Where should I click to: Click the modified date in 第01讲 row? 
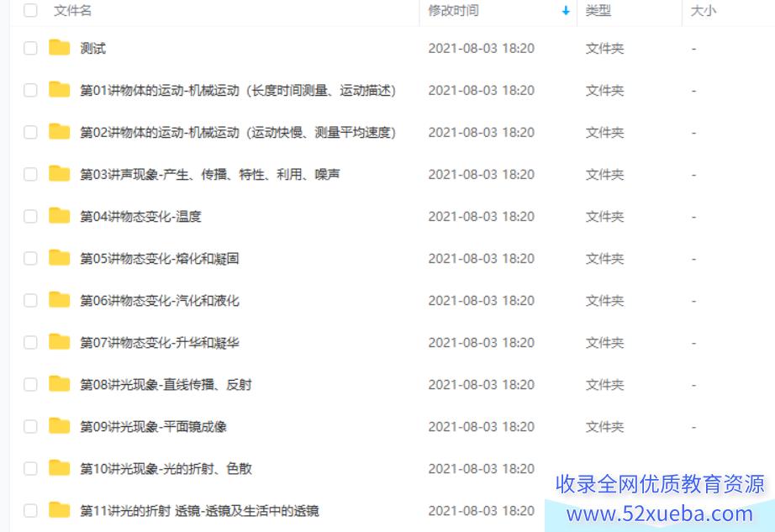(482, 91)
